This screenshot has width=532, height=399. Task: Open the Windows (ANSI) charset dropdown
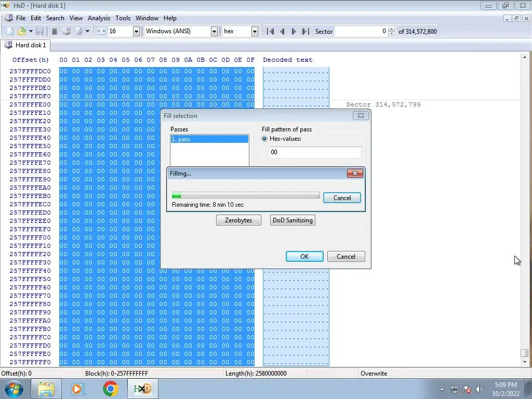coord(214,31)
